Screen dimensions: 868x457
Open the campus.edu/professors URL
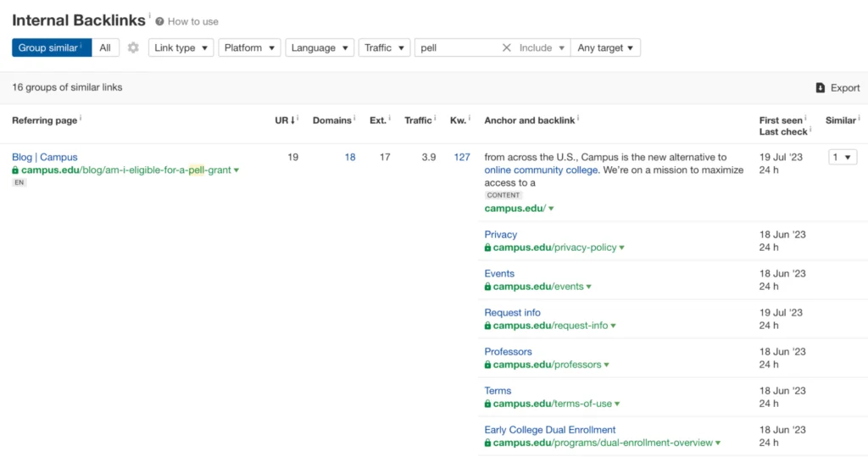(x=547, y=365)
